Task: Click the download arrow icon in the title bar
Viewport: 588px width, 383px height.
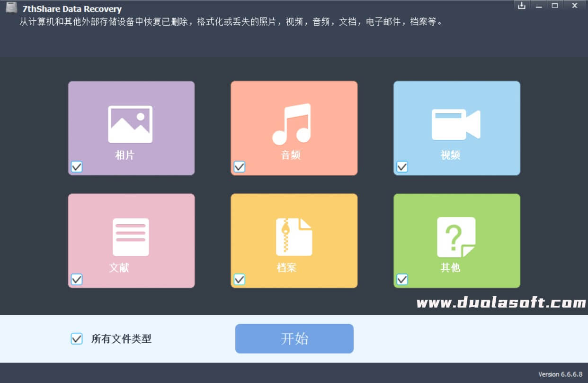Action: [x=522, y=6]
